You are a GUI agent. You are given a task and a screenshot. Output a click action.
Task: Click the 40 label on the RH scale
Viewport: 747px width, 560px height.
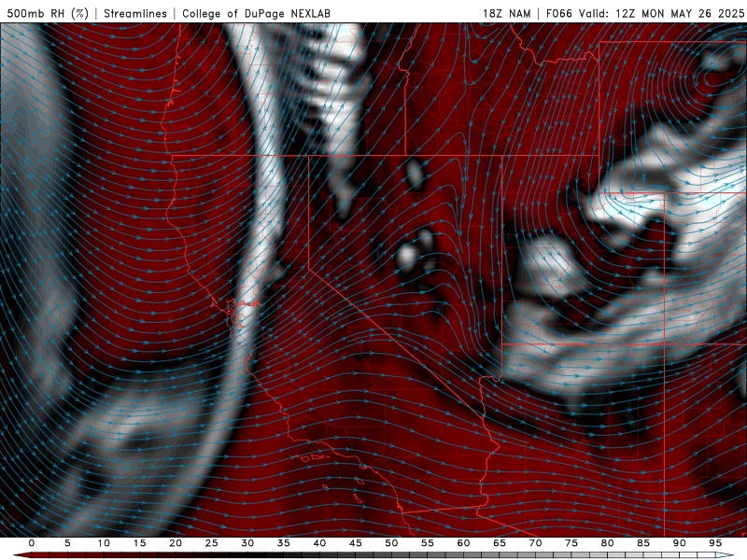(x=319, y=543)
